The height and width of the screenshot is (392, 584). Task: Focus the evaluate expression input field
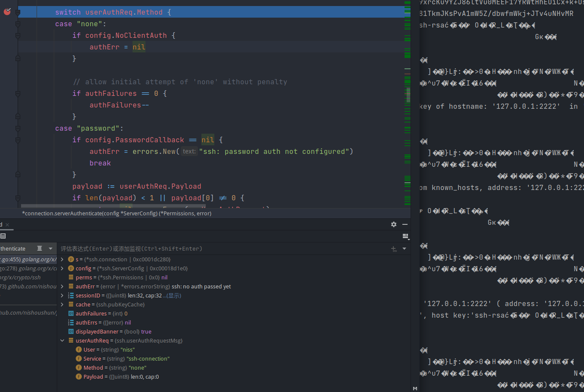click(224, 249)
